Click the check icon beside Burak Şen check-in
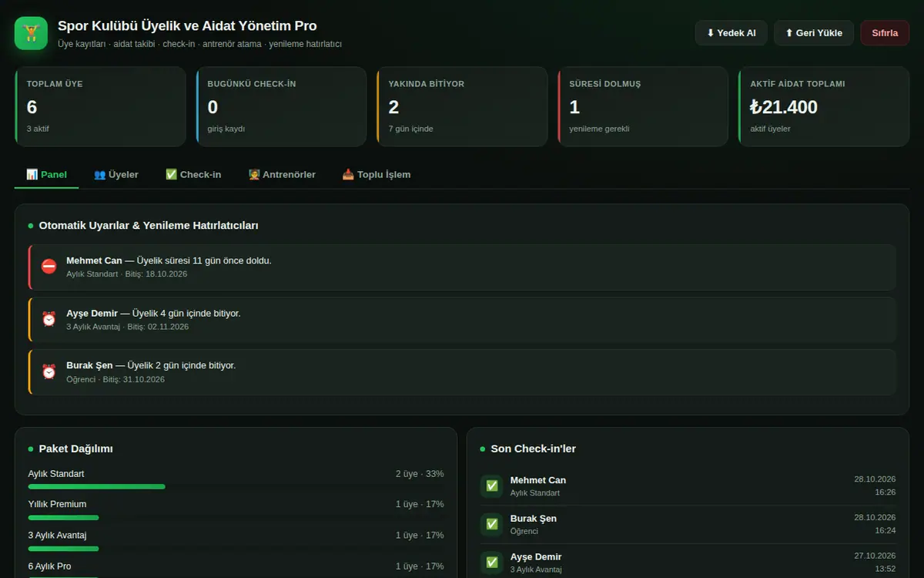924x578 pixels. click(x=492, y=524)
